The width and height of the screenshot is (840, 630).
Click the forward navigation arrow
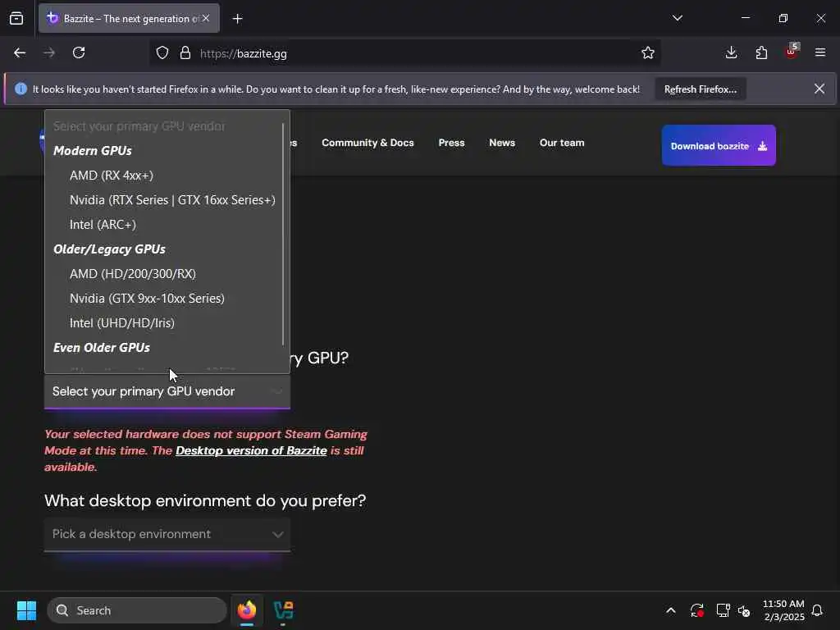(x=49, y=53)
